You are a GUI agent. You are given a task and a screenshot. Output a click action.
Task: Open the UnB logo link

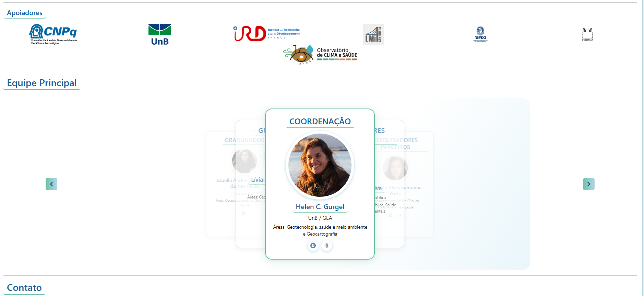(159, 35)
